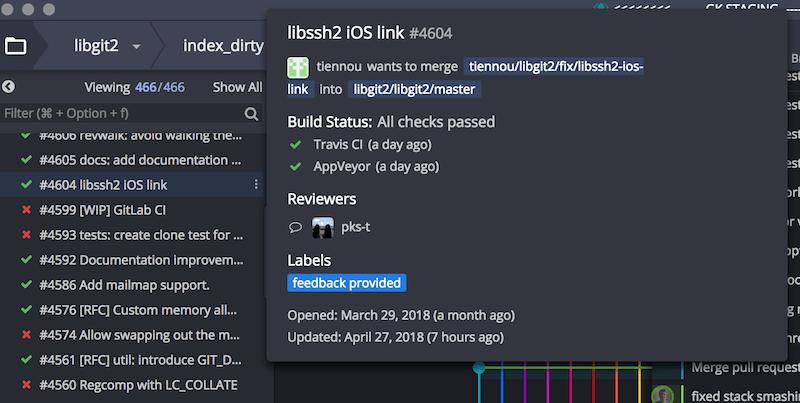Click green check status of #4605

27,160
